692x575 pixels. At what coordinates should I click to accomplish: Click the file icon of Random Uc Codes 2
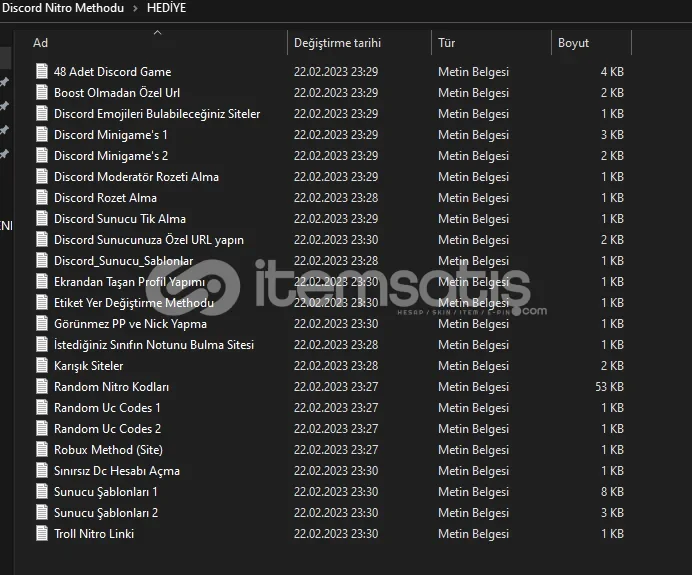coord(42,428)
